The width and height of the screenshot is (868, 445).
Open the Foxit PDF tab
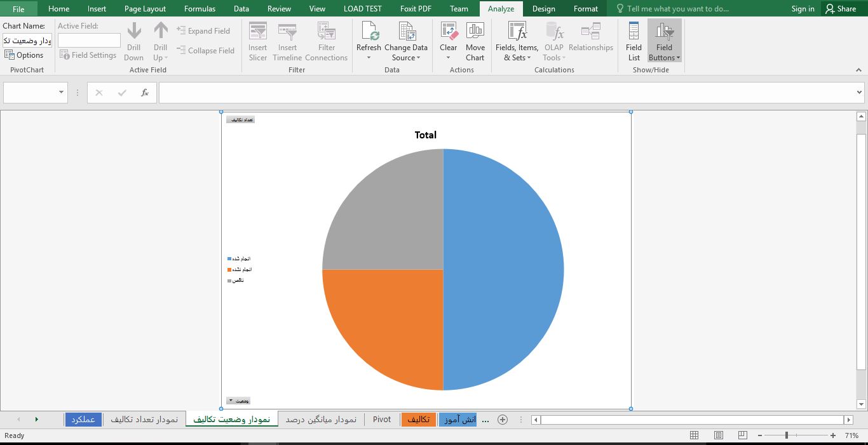click(x=416, y=9)
